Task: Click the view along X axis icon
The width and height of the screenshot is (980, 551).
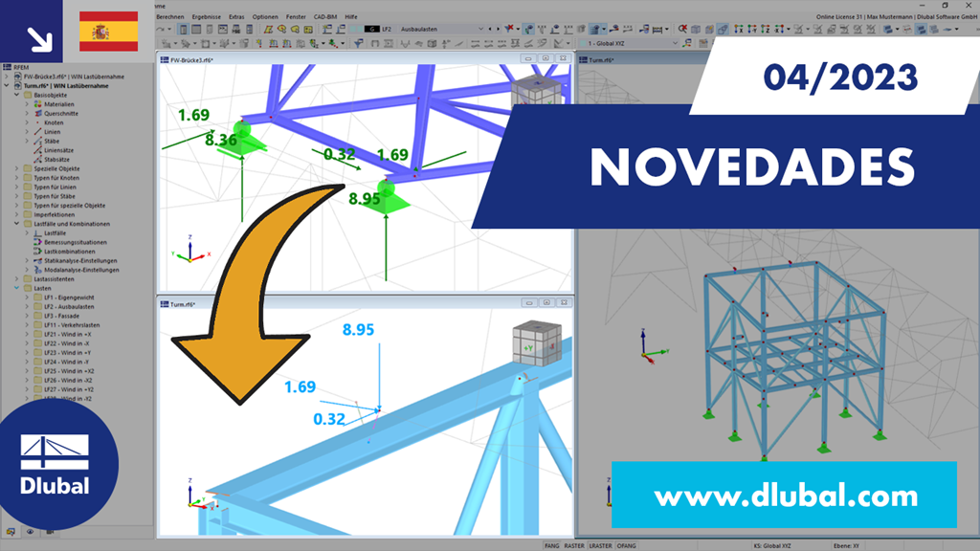Action: 739,30
